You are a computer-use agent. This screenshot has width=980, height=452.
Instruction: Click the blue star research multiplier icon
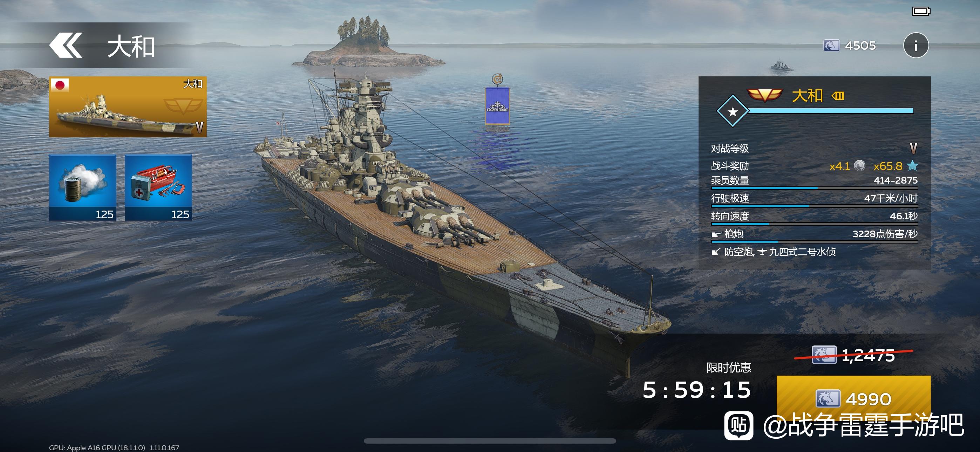click(912, 166)
